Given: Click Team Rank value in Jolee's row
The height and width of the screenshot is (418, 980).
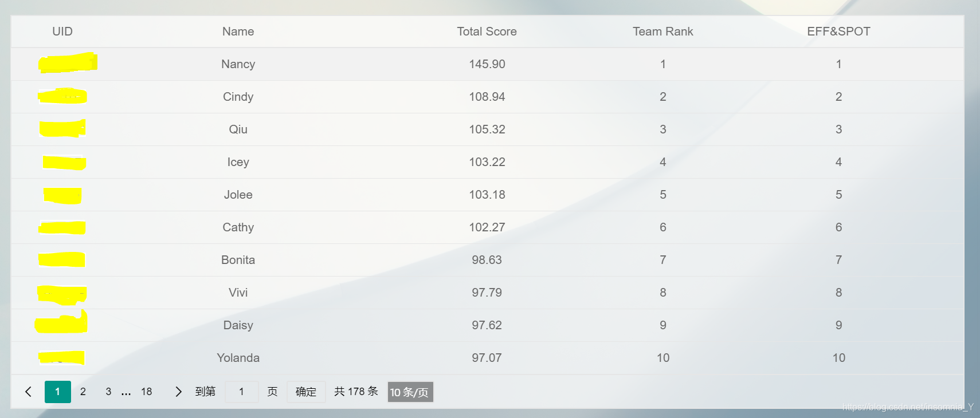Looking at the screenshot, I should point(663,195).
